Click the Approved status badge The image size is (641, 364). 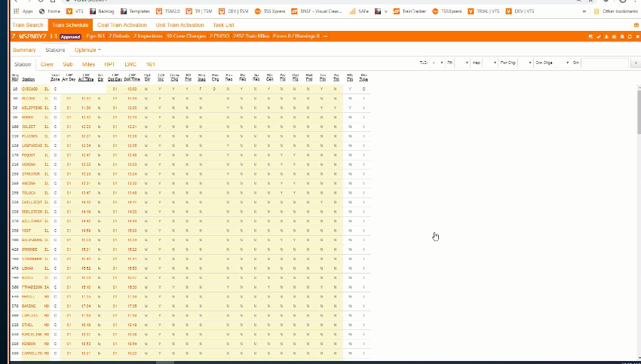[x=70, y=37]
